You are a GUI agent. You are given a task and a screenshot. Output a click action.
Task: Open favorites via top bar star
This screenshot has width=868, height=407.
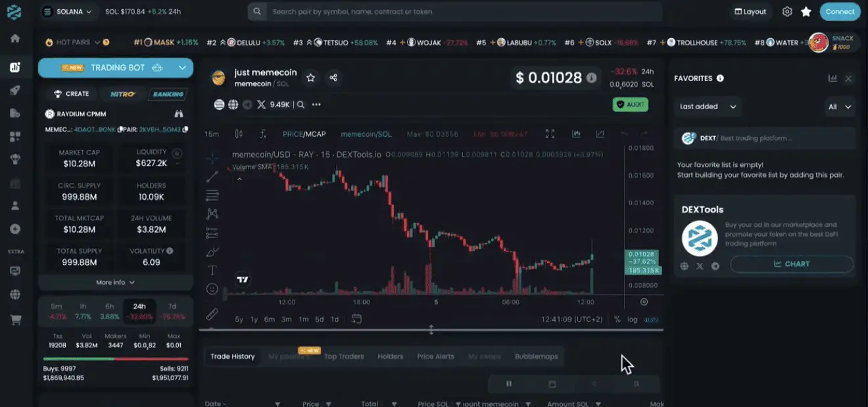(x=806, y=11)
